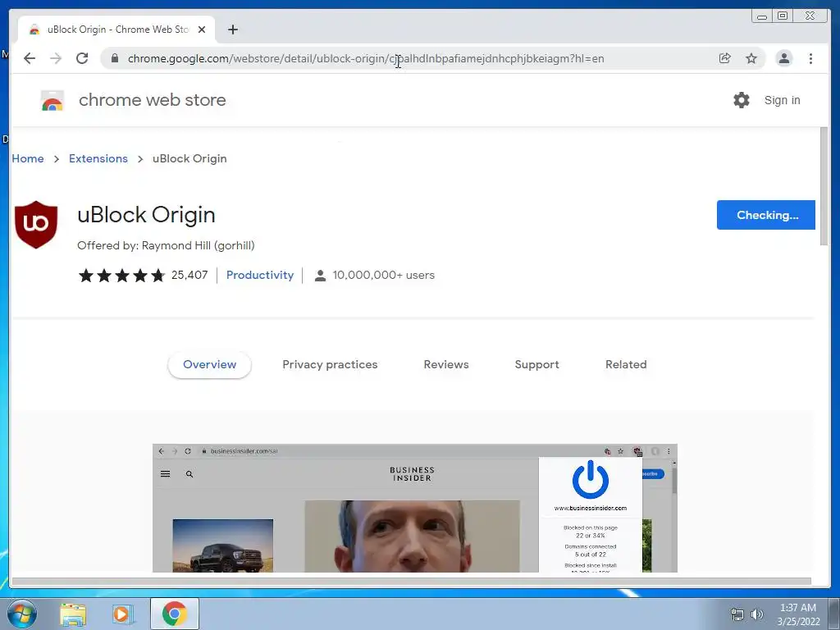840x630 pixels.
Task: Click the uBlock Origin heading text
Action: click(146, 216)
